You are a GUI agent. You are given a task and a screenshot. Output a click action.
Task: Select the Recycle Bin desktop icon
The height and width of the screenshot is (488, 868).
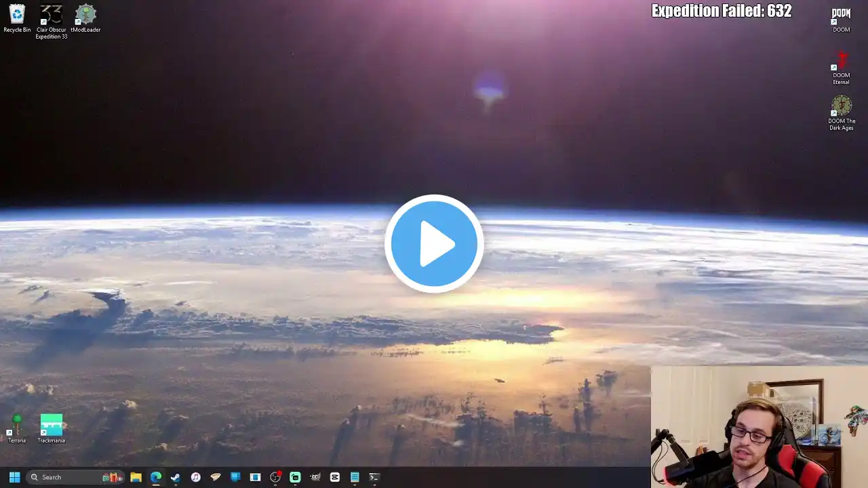click(17, 18)
